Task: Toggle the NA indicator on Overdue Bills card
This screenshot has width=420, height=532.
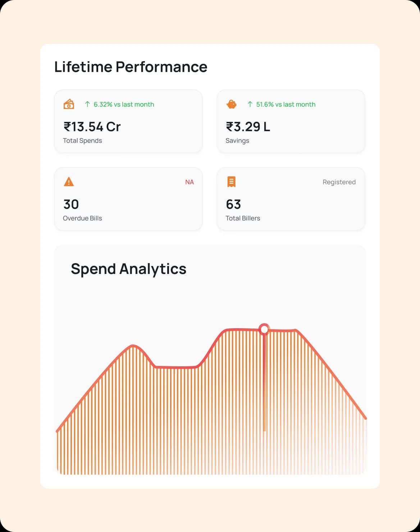Action: pos(190,182)
